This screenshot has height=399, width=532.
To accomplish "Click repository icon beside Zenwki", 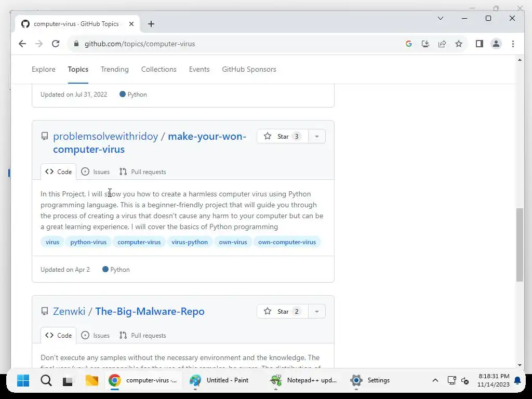I will [45, 311].
